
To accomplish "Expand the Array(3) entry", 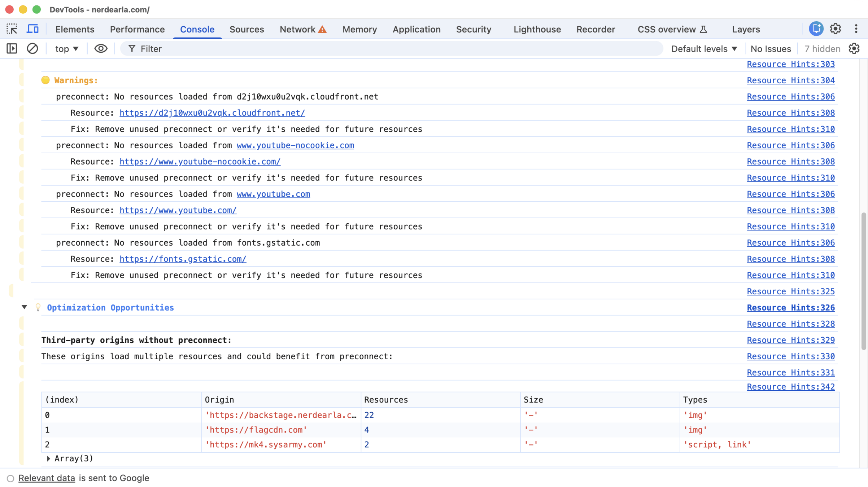I will [x=48, y=459].
